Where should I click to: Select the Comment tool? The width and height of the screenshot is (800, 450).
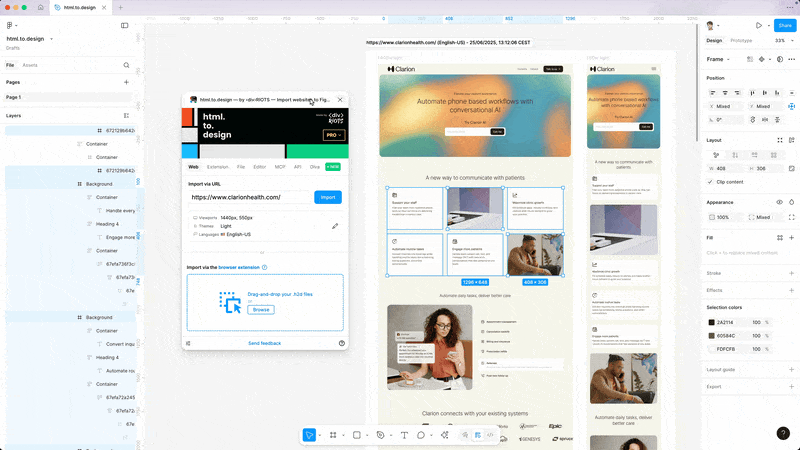click(x=420, y=435)
